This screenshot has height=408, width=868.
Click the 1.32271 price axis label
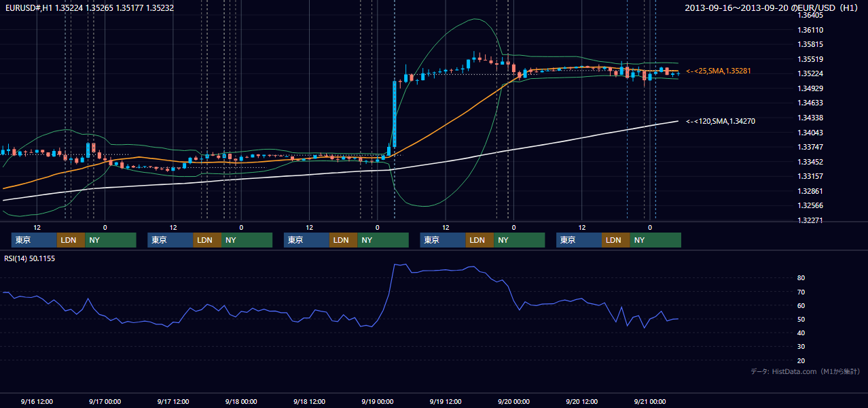811,220
